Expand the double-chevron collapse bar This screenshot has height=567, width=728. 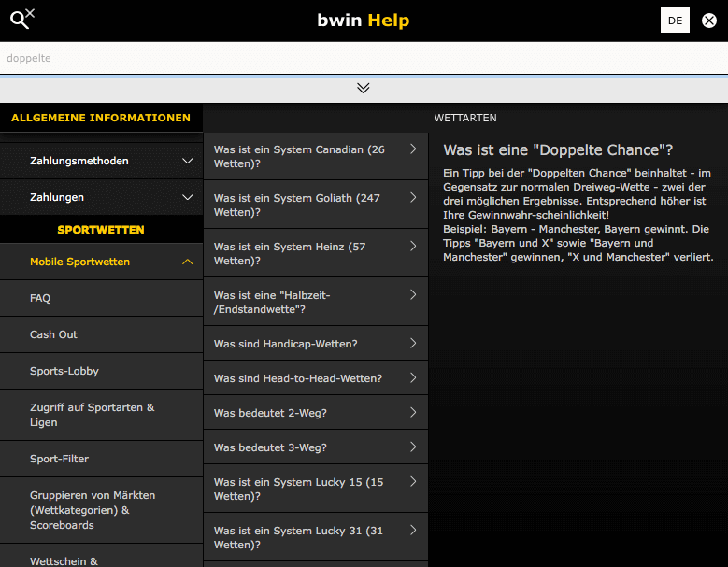coord(364,88)
